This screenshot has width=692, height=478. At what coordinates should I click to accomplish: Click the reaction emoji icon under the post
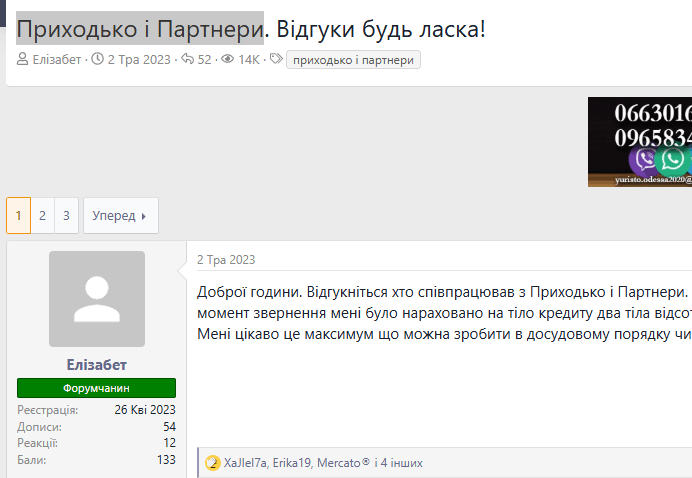[x=213, y=463]
